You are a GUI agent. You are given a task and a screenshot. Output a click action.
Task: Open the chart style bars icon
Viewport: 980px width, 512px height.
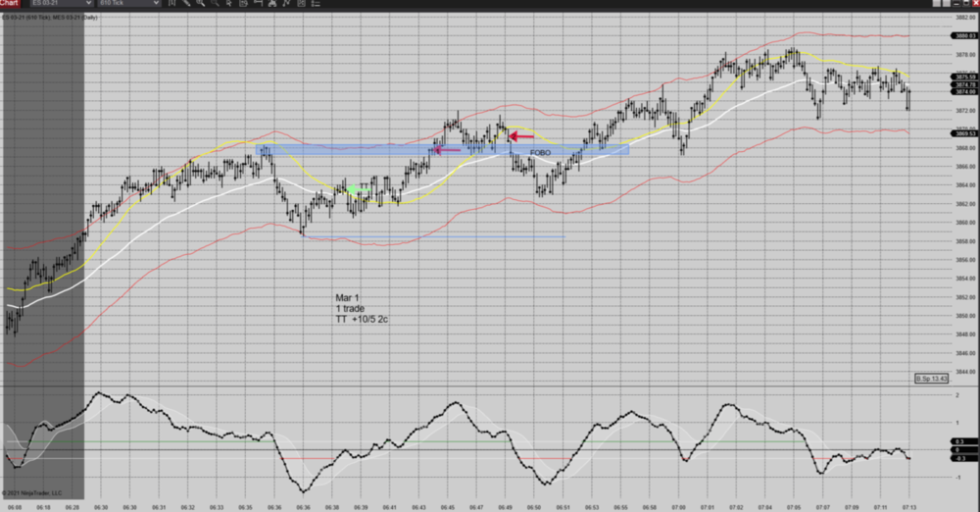pos(171,3)
